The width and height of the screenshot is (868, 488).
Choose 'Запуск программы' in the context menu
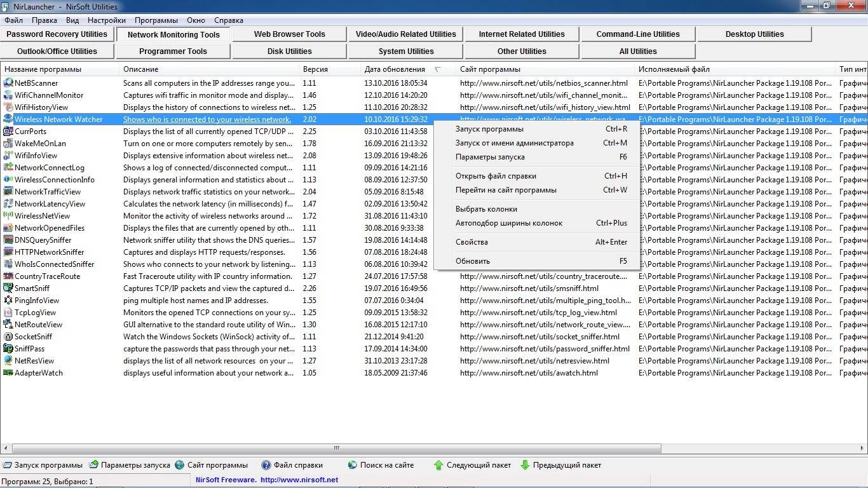tap(537, 129)
